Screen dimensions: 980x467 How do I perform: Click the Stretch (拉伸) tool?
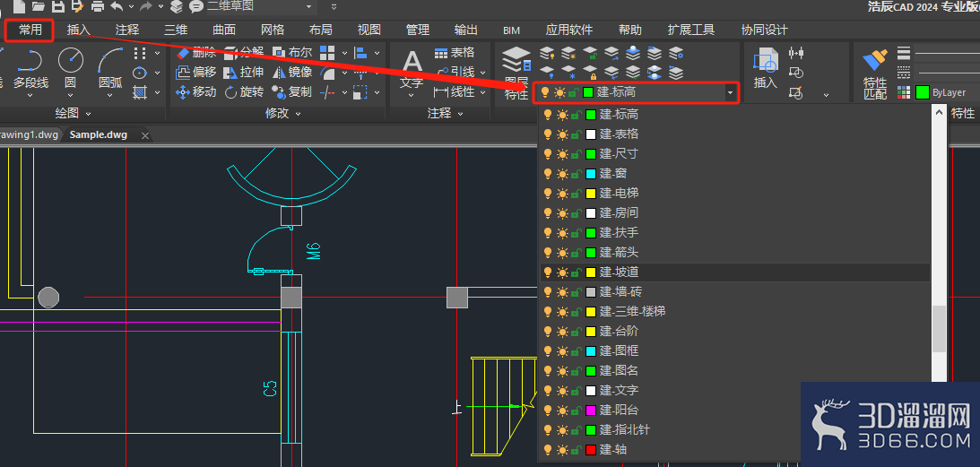(x=244, y=72)
